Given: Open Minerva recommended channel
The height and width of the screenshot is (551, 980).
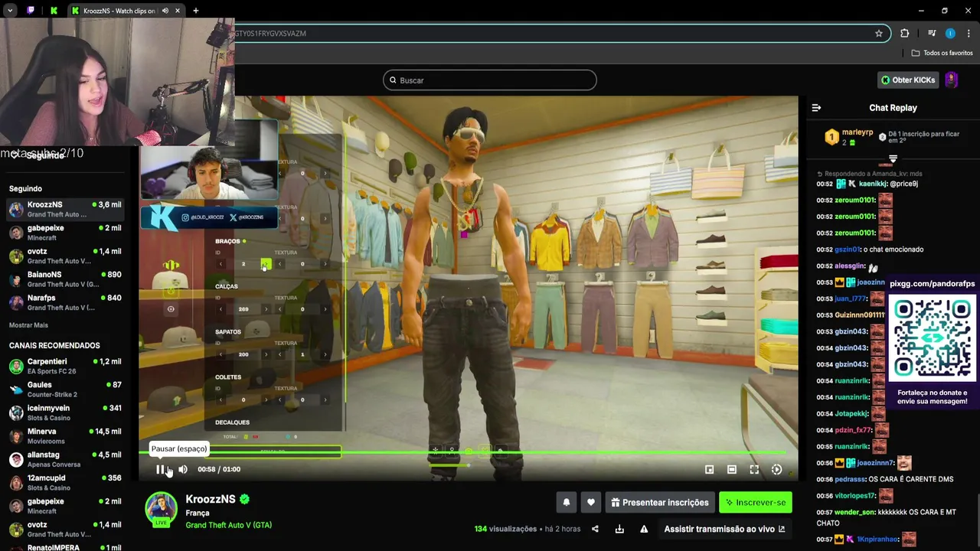Looking at the screenshot, I should pos(65,436).
